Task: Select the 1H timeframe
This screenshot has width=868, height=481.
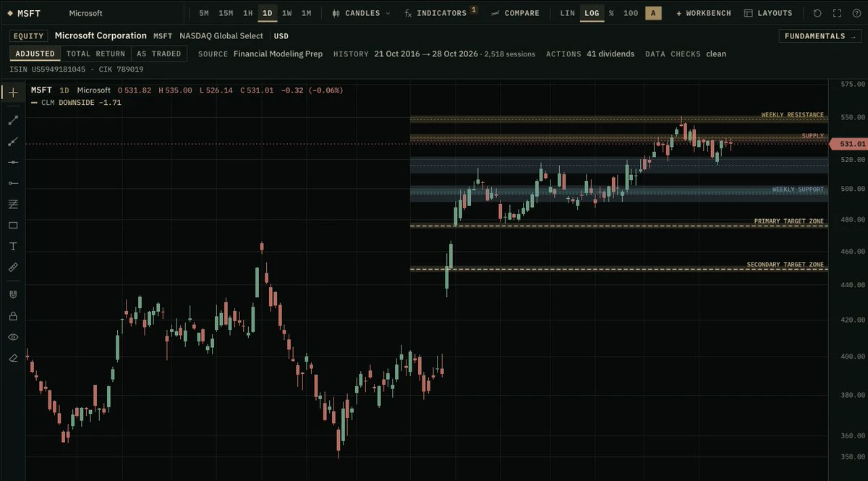Action: click(248, 13)
